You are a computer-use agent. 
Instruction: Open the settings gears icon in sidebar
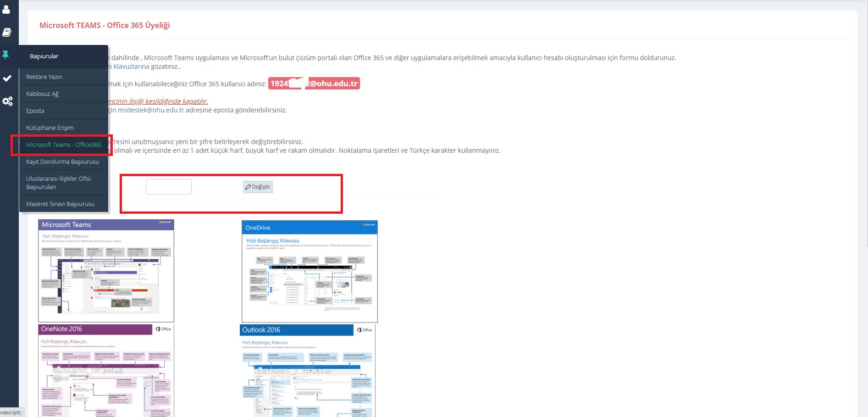(7, 101)
